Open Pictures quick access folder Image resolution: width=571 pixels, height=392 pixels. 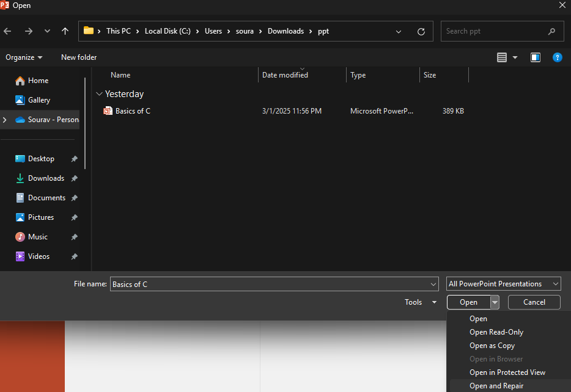(x=41, y=217)
